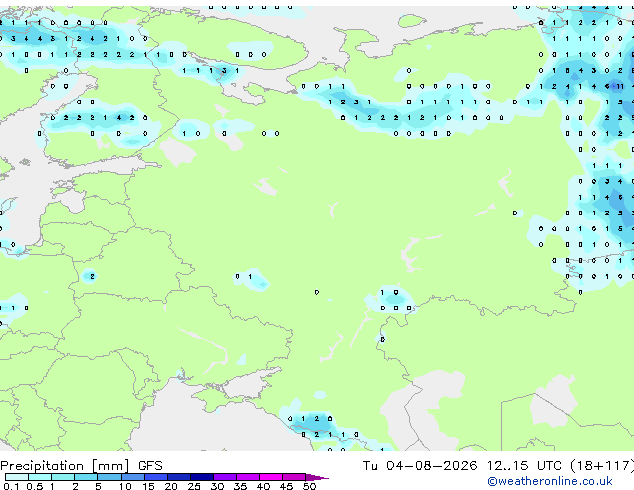Viewport: 634px width, 490px height.
Task: Click the '12..15 UTC' time label
Action: 524,466
